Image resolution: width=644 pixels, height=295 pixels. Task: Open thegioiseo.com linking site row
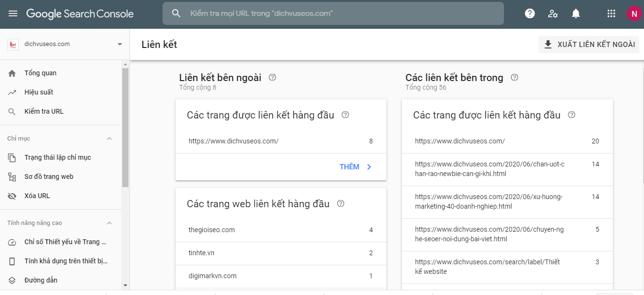tap(281, 230)
